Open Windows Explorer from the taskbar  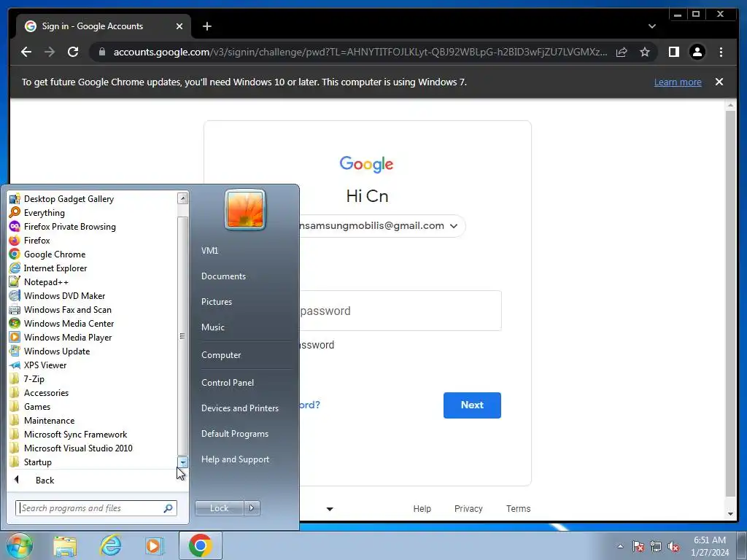pyautogui.click(x=65, y=545)
